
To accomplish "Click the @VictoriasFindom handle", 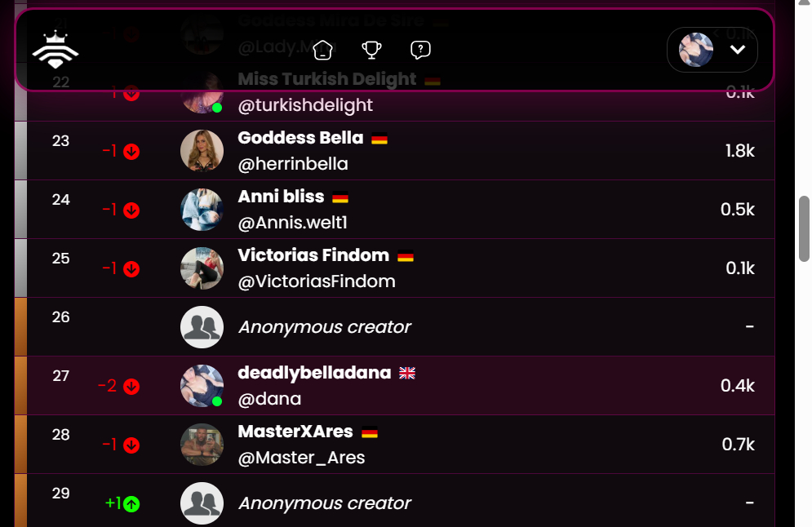I will tap(317, 281).
